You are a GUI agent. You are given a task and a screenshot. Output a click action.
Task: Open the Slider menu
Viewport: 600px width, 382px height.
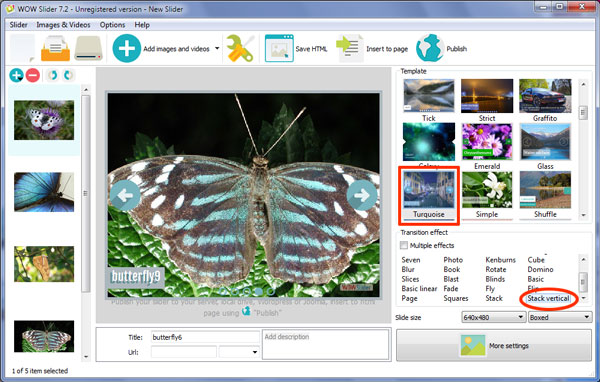[x=18, y=25]
